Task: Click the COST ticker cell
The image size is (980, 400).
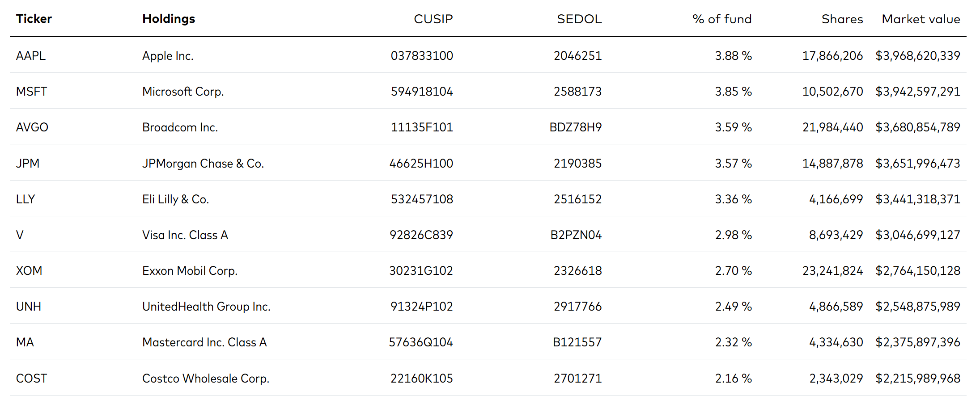Action: click(x=31, y=379)
